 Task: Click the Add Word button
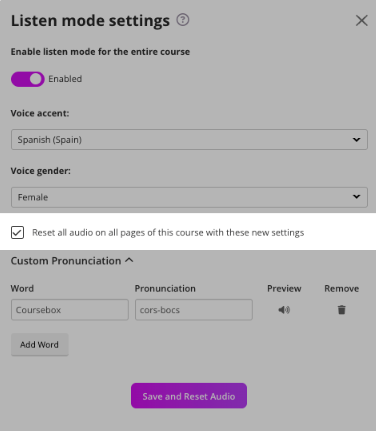(x=40, y=345)
